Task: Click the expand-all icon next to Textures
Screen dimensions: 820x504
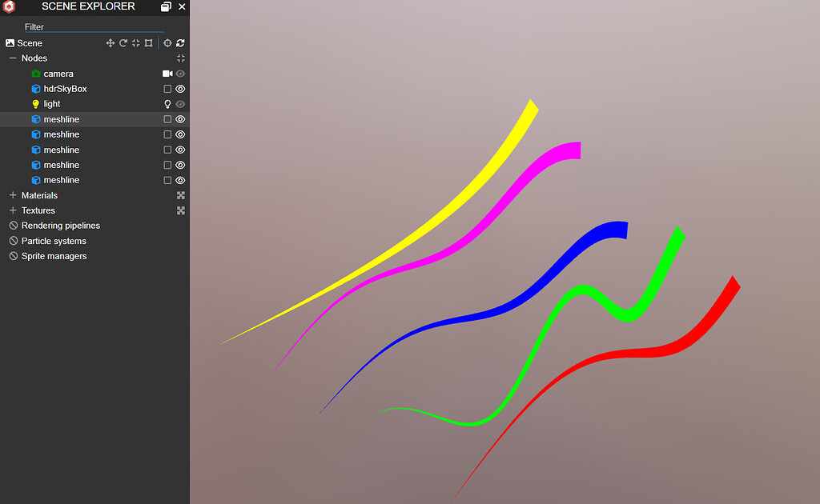Action: 181,210
